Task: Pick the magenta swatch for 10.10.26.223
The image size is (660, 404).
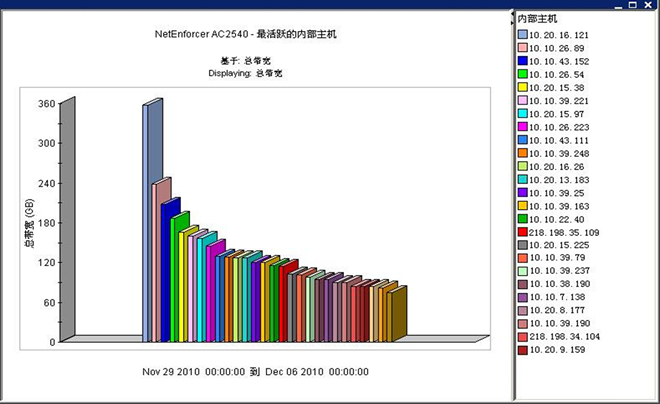Action: (522, 126)
